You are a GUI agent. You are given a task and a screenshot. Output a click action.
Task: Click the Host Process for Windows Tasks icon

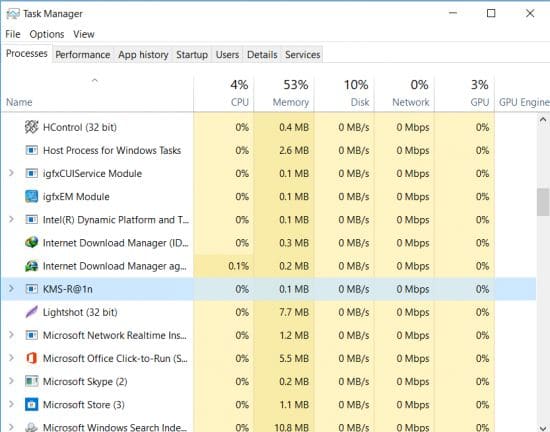(x=31, y=150)
